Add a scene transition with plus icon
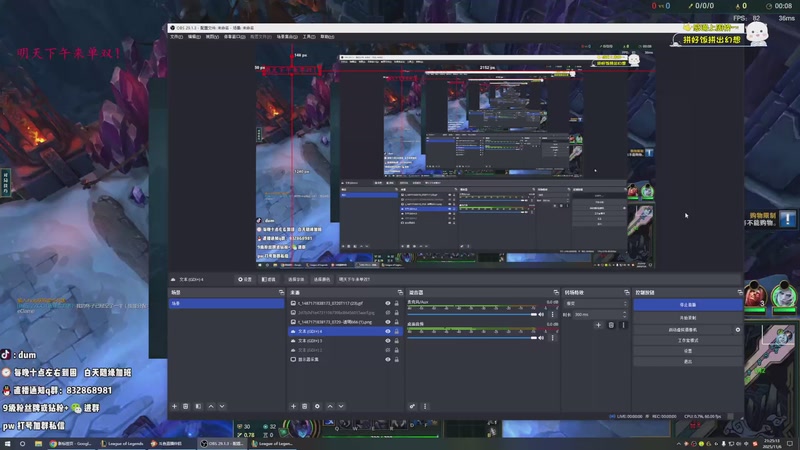800x450 pixels. point(599,325)
